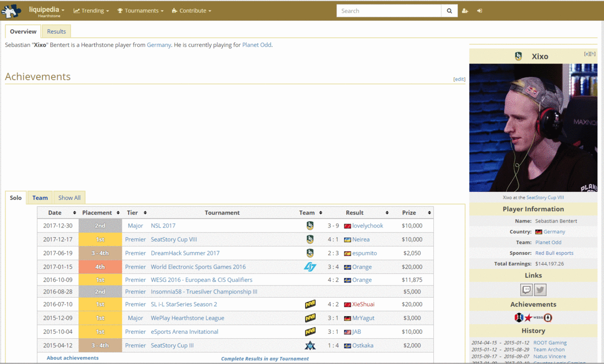
Task: Open opponent XieShuai's page
Action: [363, 304]
